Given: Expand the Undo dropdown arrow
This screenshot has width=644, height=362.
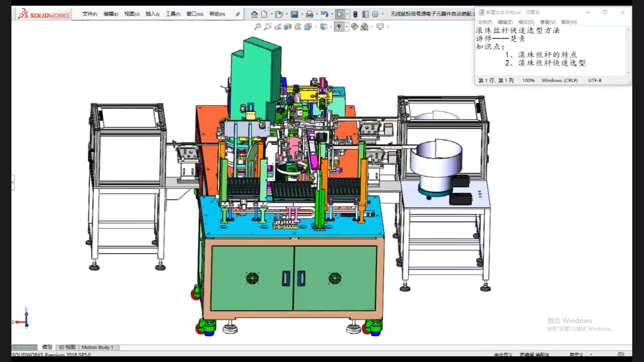Looking at the screenshot, I should [x=332, y=14].
